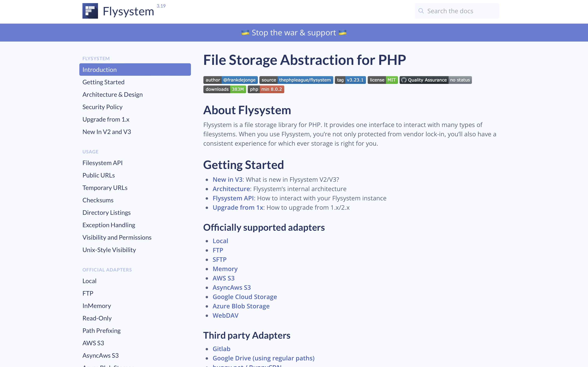588x367 pixels.
Task: Select the Security Policy menu item
Action: pos(103,107)
